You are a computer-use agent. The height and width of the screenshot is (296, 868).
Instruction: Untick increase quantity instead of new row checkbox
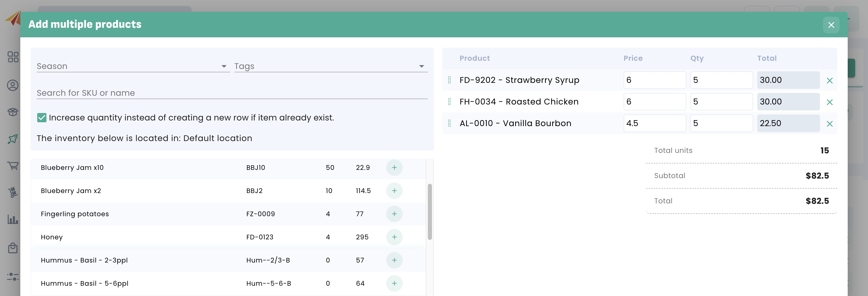click(42, 117)
